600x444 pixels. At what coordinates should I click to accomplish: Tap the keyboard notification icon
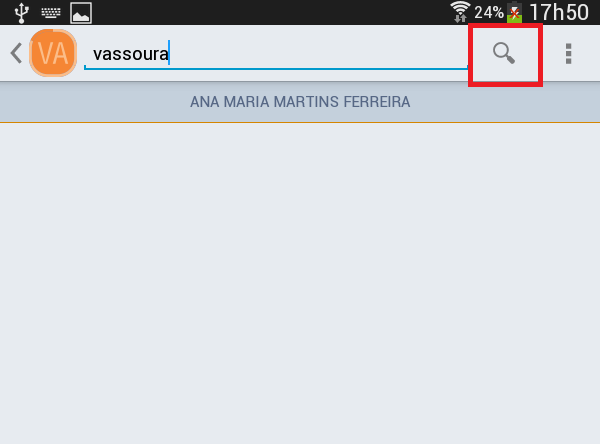click(x=51, y=13)
